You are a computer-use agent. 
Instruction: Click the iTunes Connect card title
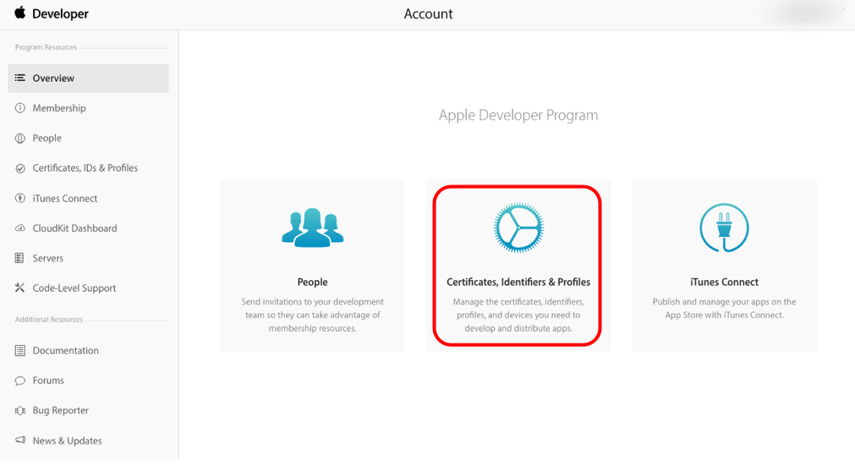click(x=724, y=281)
